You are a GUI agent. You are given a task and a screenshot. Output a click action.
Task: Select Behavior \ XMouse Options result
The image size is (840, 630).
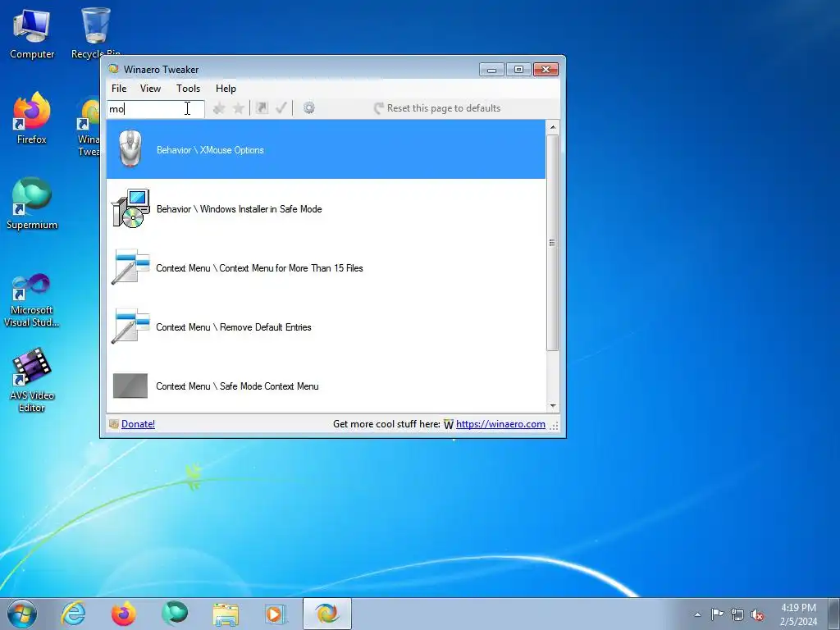(x=326, y=149)
